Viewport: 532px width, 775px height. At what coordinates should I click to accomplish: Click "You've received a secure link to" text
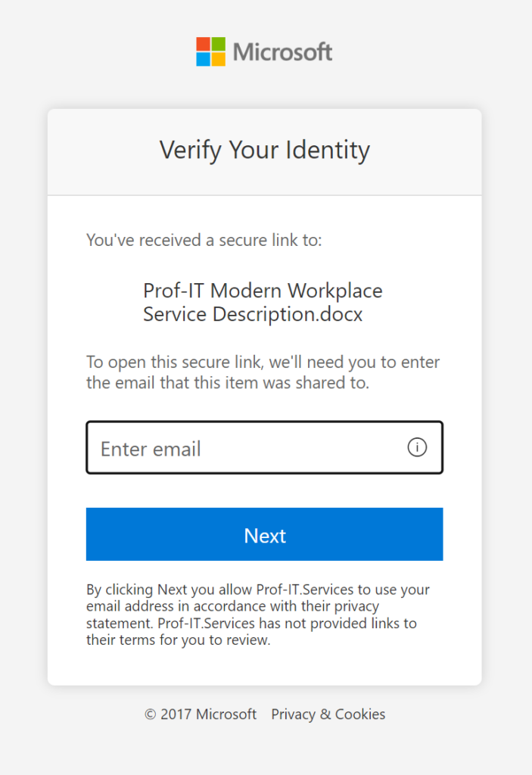coord(204,241)
